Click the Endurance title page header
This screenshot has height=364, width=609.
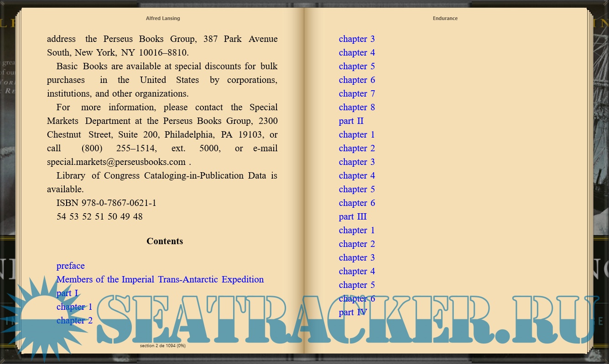445,18
